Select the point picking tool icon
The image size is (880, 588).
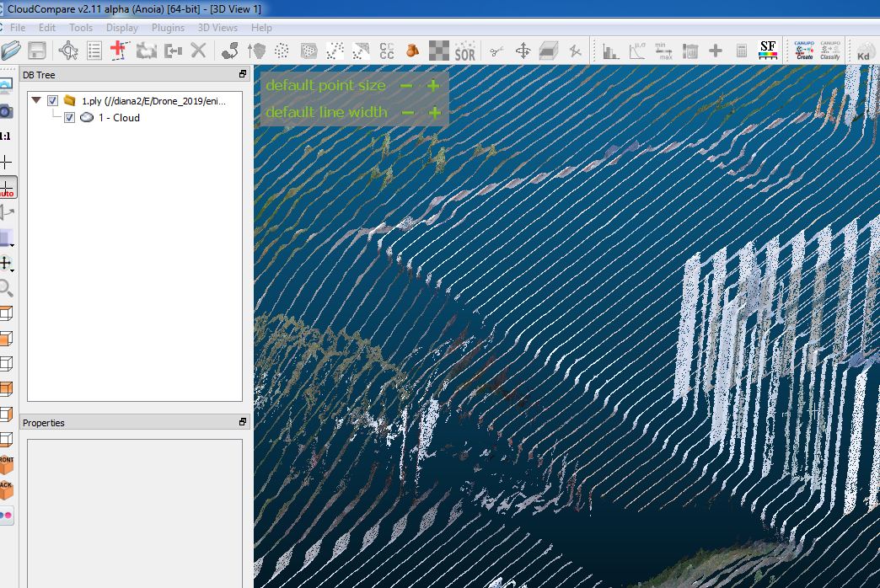click(x=68, y=51)
